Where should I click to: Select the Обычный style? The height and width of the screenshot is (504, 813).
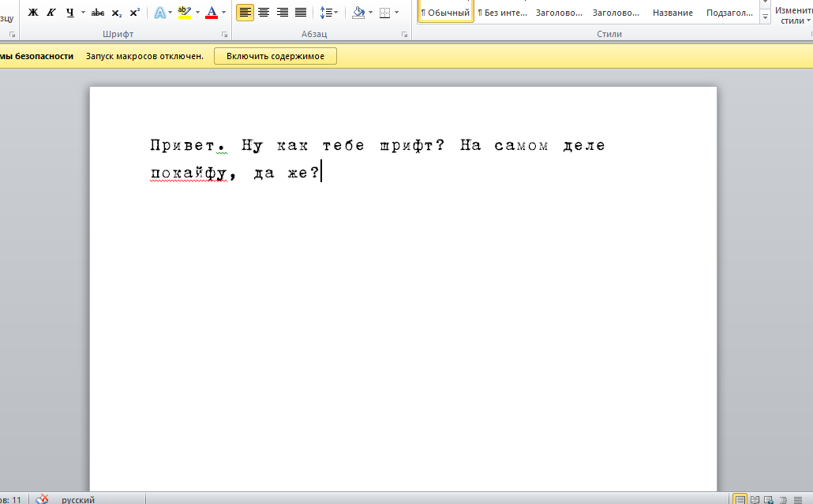pyautogui.click(x=445, y=13)
